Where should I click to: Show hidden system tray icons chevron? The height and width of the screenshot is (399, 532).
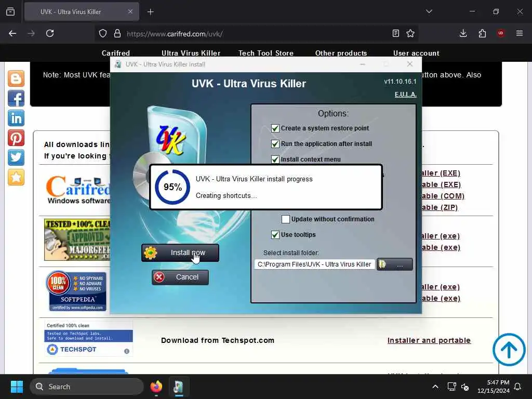(x=435, y=387)
